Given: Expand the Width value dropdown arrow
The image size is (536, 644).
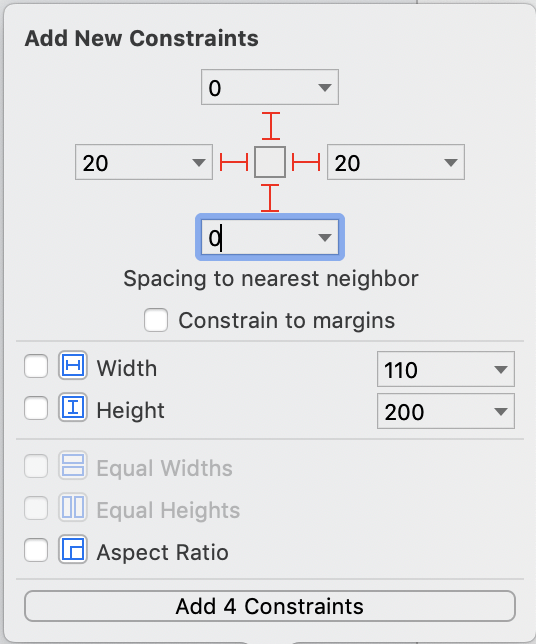Looking at the screenshot, I should [x=501, y=370].
